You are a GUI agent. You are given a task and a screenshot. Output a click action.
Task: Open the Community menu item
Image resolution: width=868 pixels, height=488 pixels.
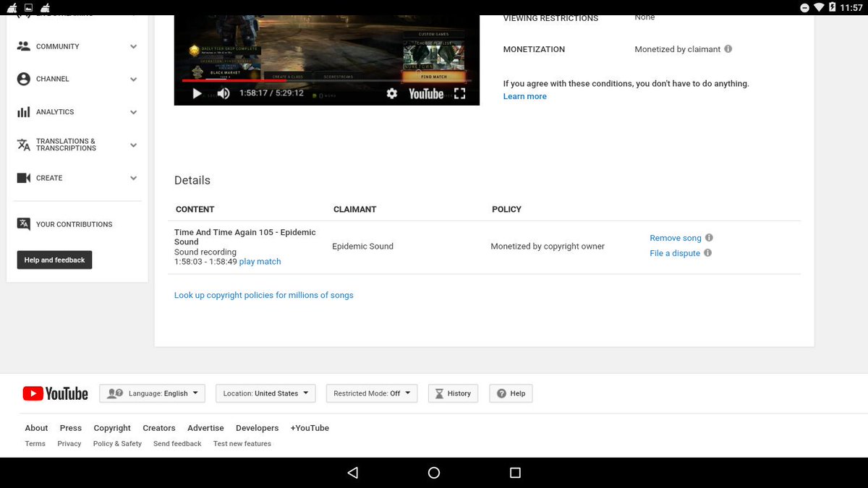pyautogui.click(x=77, y=46)
